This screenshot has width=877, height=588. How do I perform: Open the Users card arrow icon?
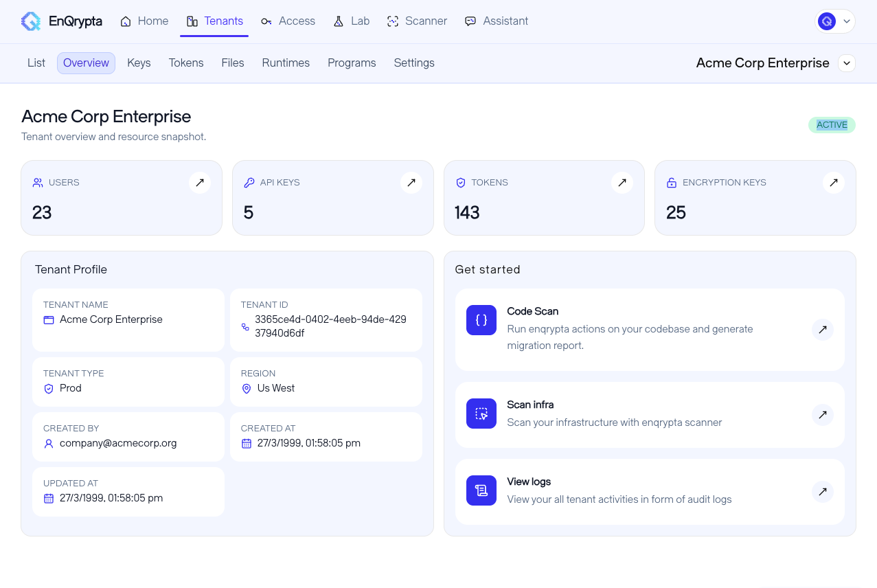[x=200, y=183]
